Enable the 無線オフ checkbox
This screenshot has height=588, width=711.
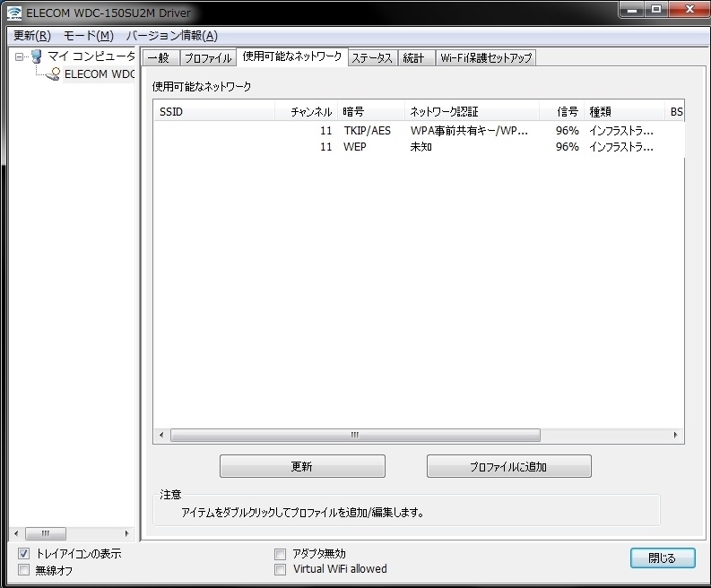click(x=23, y=569)
